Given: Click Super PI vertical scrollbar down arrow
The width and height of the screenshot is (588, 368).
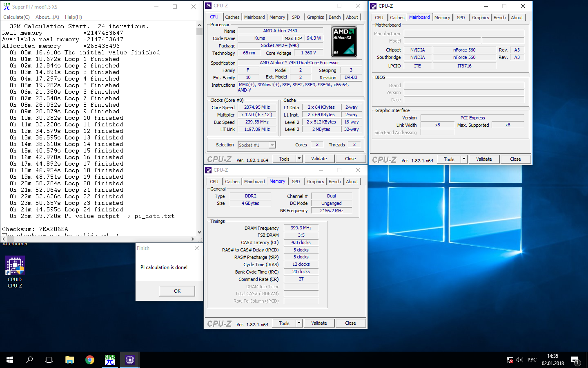Looking at the screenshot, I should tap(199, 232).
